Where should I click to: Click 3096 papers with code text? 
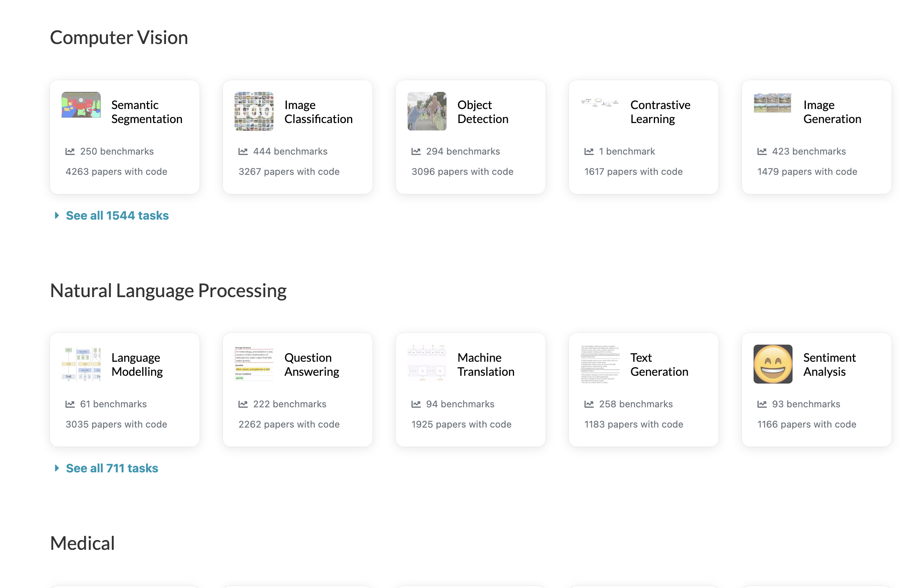pyautogui.click(x=462, y=172)
